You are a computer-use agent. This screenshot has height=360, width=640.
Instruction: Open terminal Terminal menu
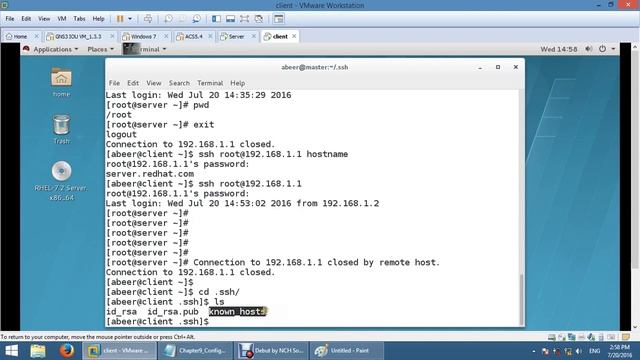[210, 83]
